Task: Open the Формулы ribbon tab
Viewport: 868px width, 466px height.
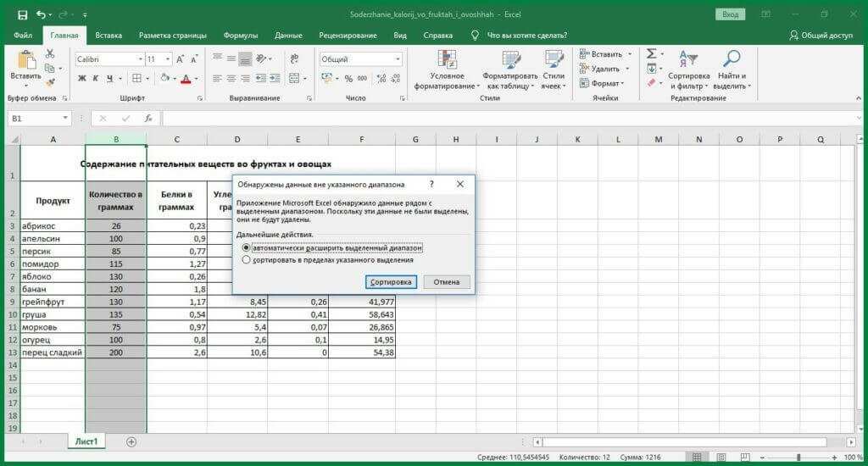Action: 241,36
